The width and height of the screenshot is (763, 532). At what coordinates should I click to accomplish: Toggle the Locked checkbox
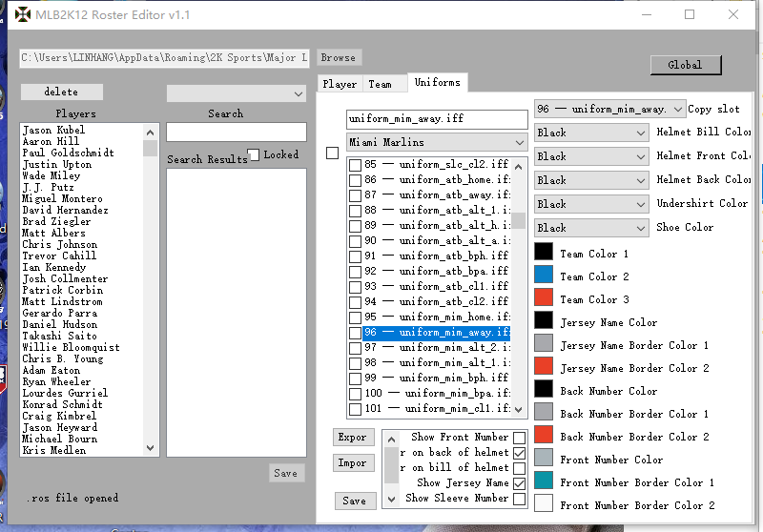[x=254, y=154]
